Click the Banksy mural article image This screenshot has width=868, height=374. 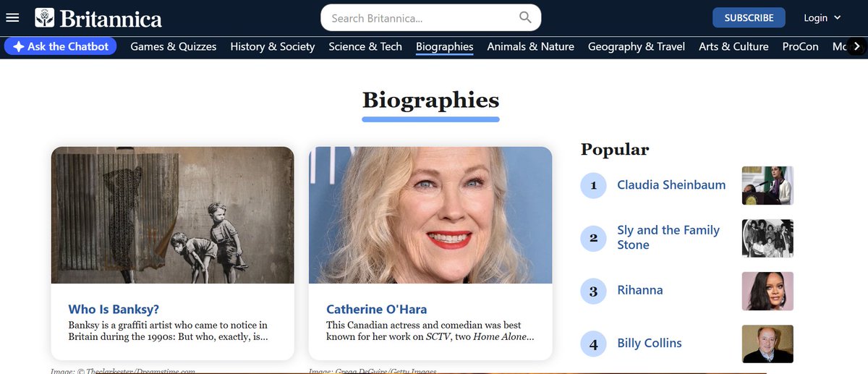coord(173,215)
